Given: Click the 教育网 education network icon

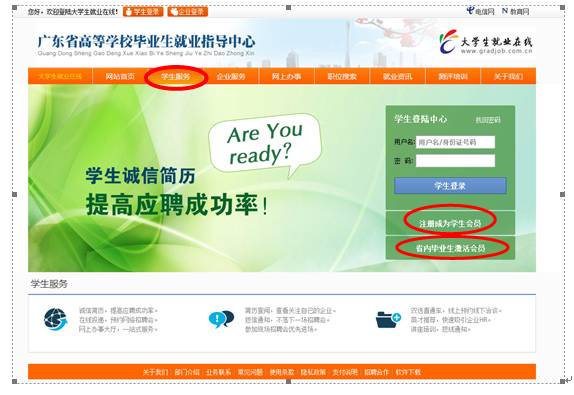Looking at the screenshot, I should tap(505, 11).
